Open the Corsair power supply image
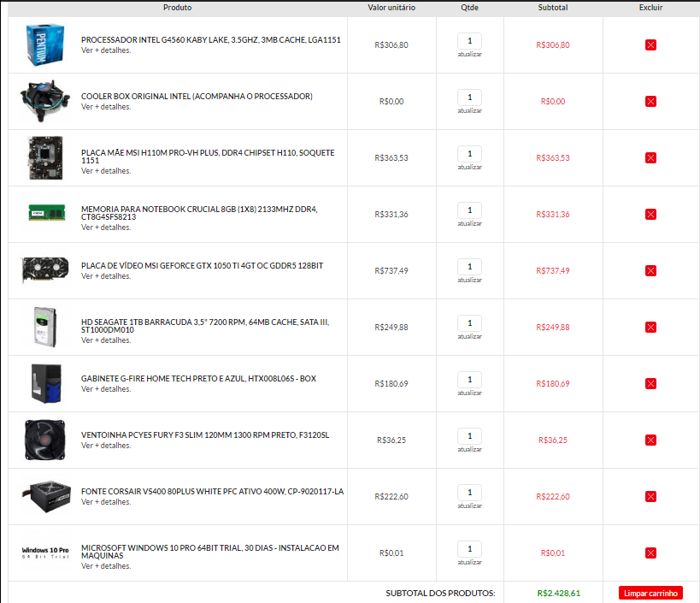Screen dimensions: 700x603 tap(46, 497)
